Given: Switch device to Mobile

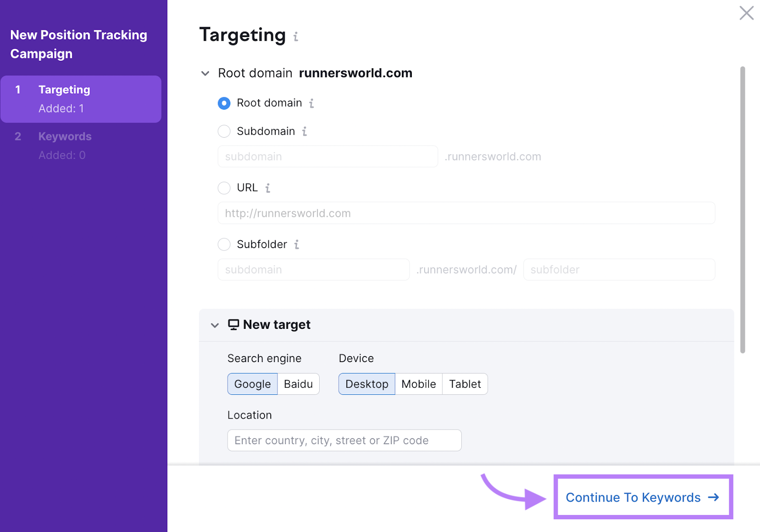Looking at the screenshot, I should [x=418, y=384].
